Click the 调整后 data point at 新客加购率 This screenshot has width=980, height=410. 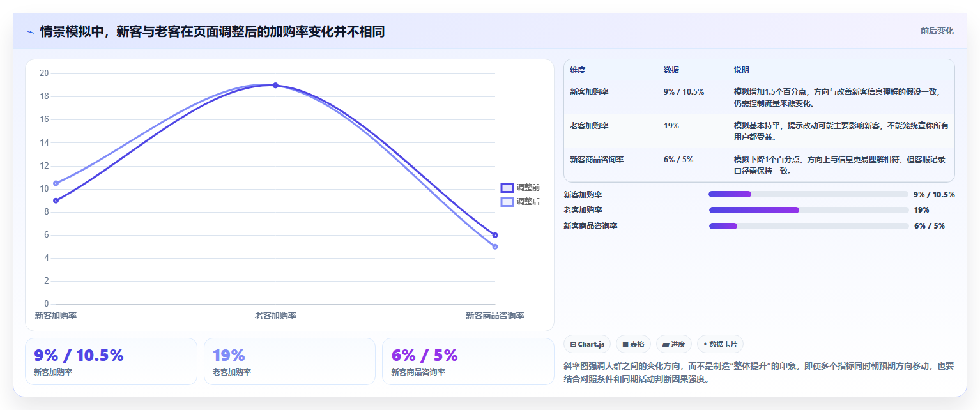(x=56, y=183)
